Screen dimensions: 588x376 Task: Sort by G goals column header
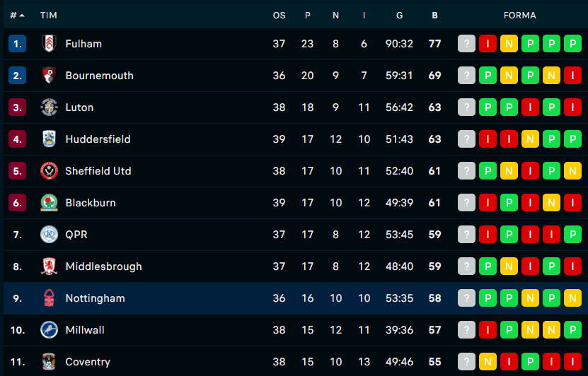pos(399,16)
